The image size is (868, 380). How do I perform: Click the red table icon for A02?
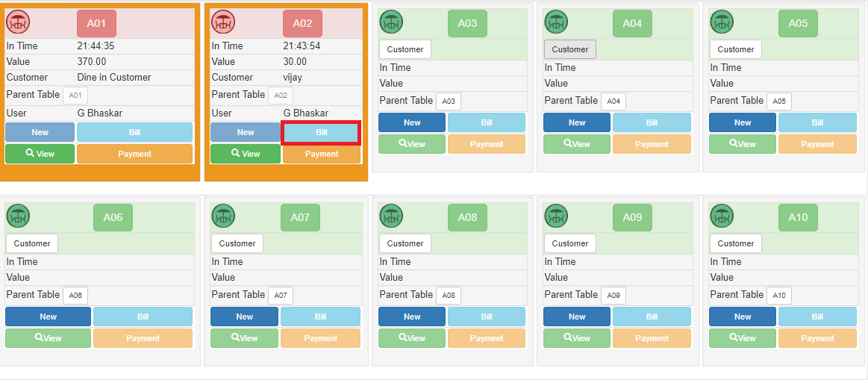point(224,22)
